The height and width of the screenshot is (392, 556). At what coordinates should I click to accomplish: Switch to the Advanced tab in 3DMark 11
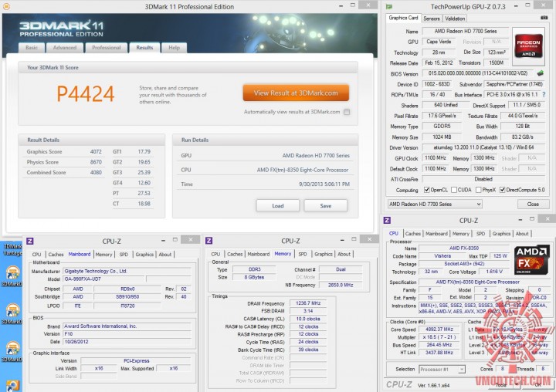65,48
